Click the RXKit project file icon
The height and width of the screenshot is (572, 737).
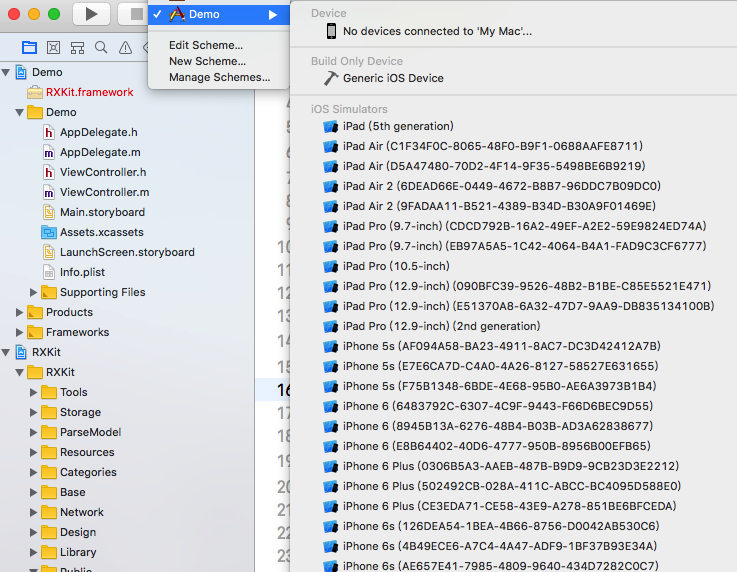tap(21, 352)
